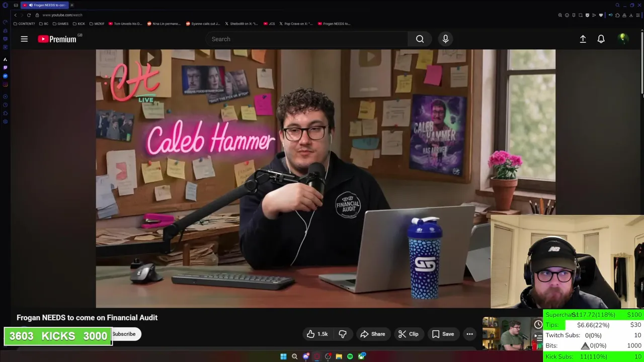
Task: Open the YouTube upload/create icon
Action: click(583, 39)
